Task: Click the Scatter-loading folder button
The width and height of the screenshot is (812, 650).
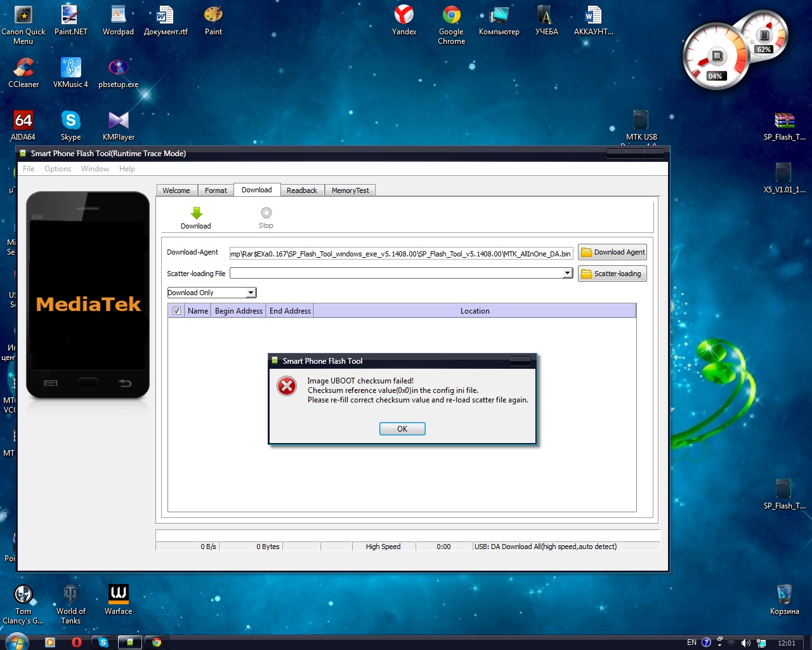Action: point(612,274)
